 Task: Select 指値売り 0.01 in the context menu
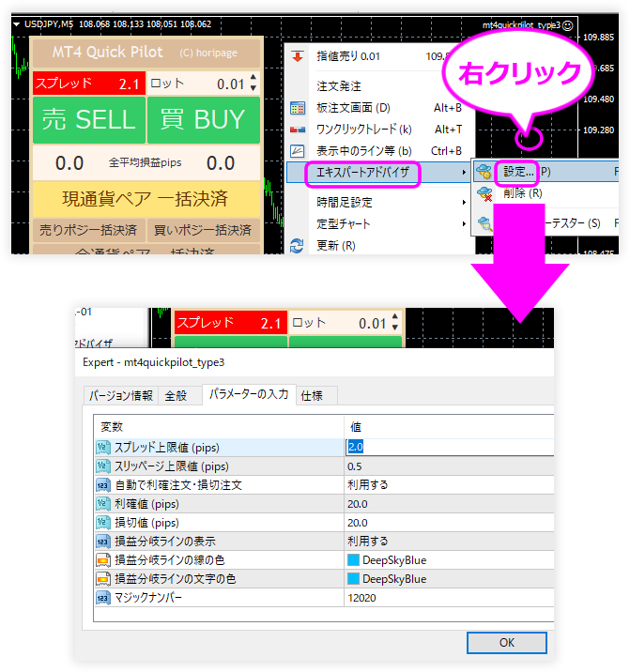tap(348, 56)
